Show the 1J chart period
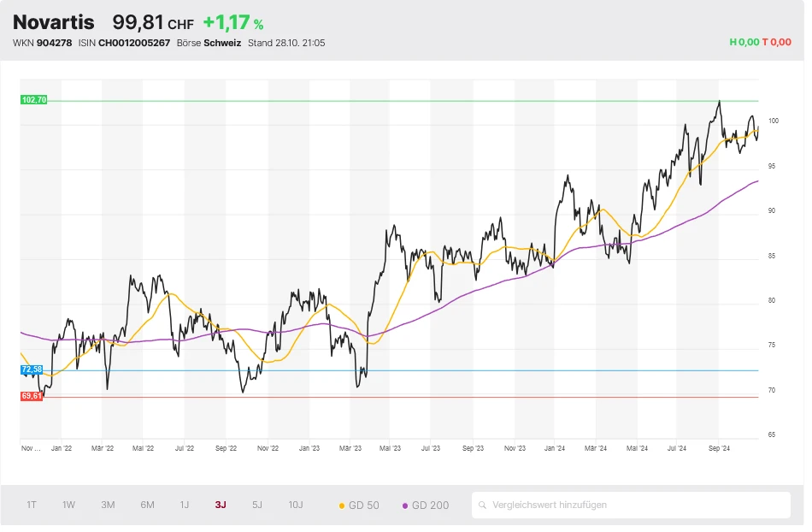The image size is (812, 532). [x=185, y=505]
